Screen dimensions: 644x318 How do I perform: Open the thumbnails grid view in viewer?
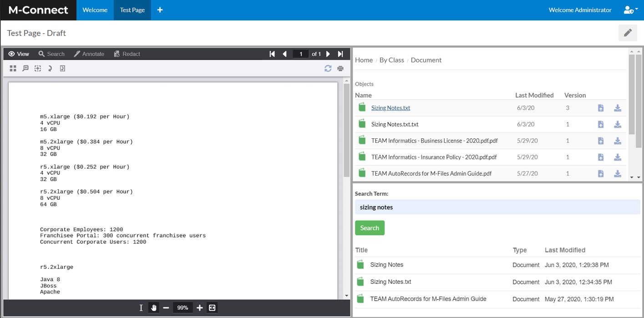click(x=13, y=68)
